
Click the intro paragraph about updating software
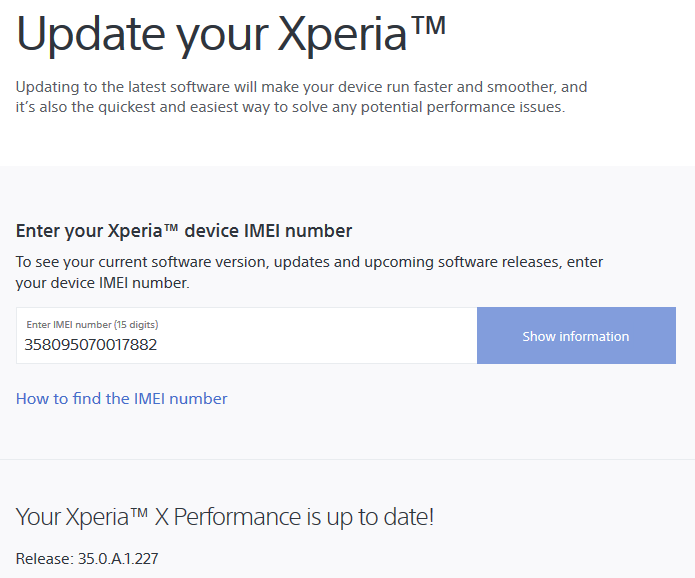click(301, 97)
